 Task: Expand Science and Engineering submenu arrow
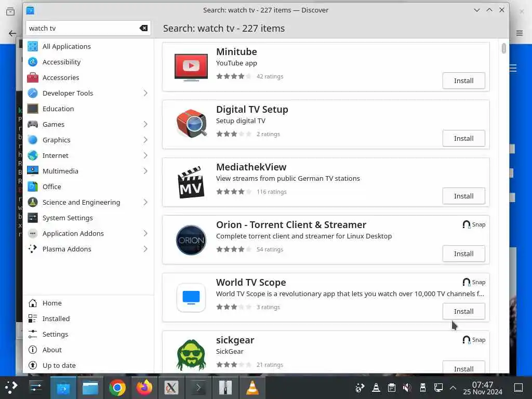145,203
